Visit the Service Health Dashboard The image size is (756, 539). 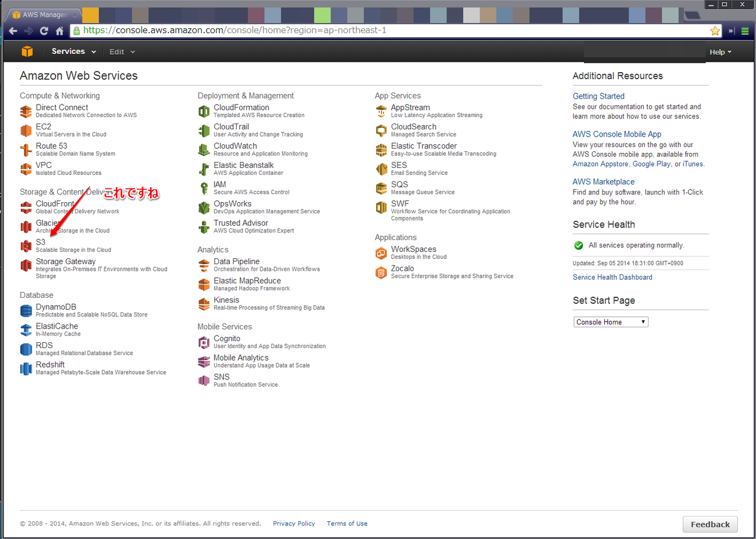(612, 277)
